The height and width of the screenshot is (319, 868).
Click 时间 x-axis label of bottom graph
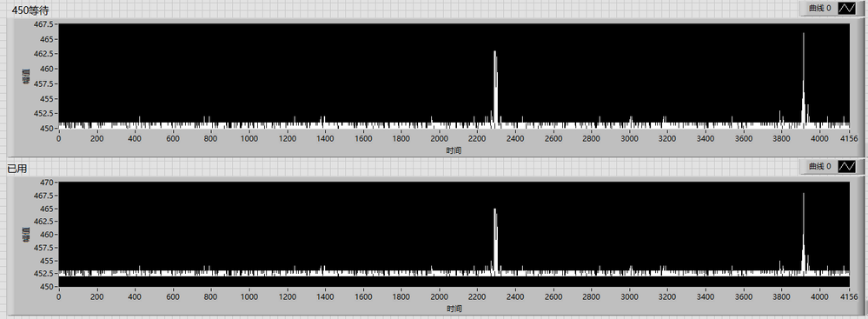pos(454,309)
